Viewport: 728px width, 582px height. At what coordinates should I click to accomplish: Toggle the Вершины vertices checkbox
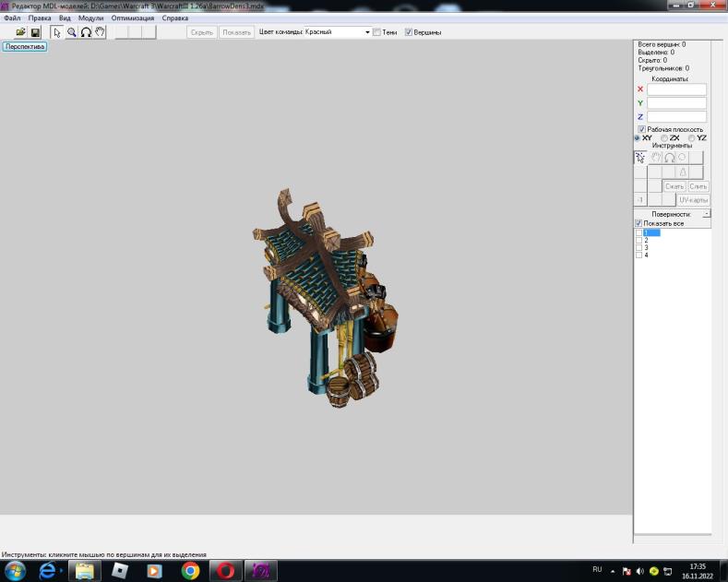[409, 32]
